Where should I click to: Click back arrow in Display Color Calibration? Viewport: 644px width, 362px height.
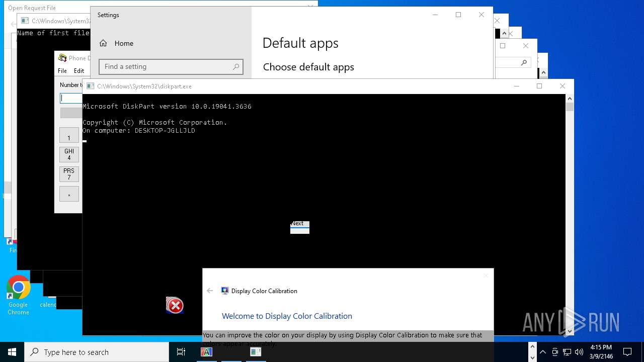pos(210,291)
